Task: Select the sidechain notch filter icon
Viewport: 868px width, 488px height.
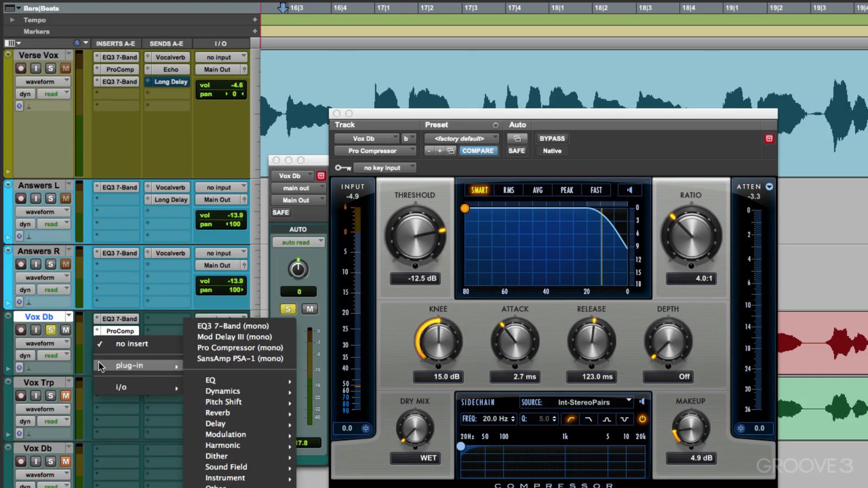Action: tap(624, 419)
